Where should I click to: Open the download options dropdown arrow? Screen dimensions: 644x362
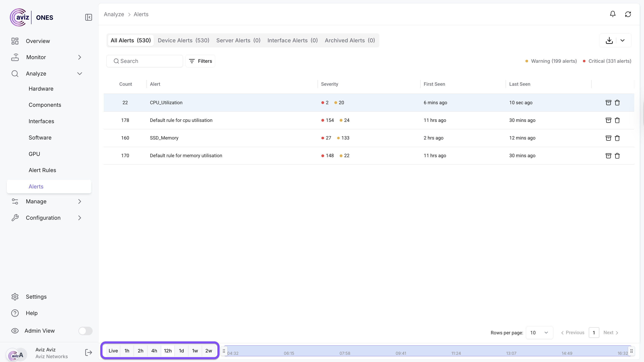click(x=622, y=40)
